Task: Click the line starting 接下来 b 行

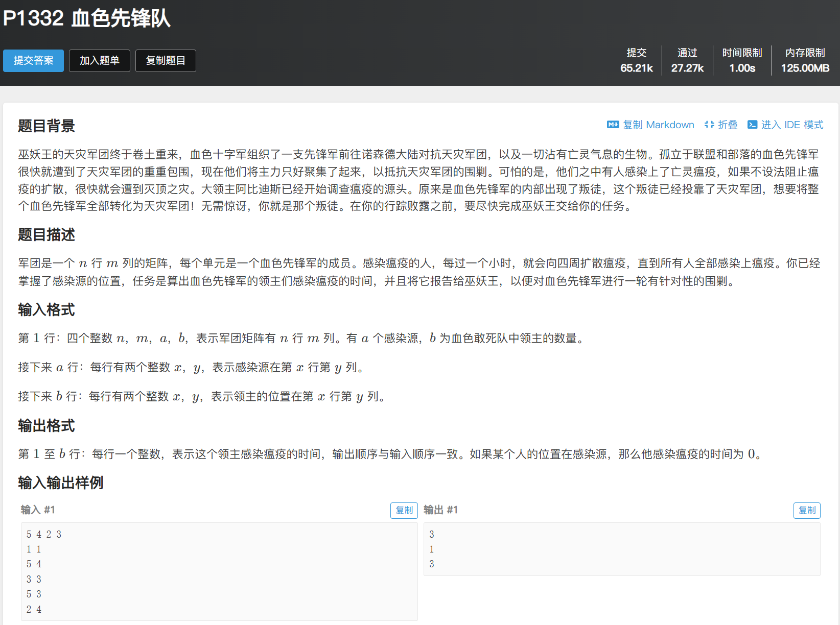Action: (202, 396)
